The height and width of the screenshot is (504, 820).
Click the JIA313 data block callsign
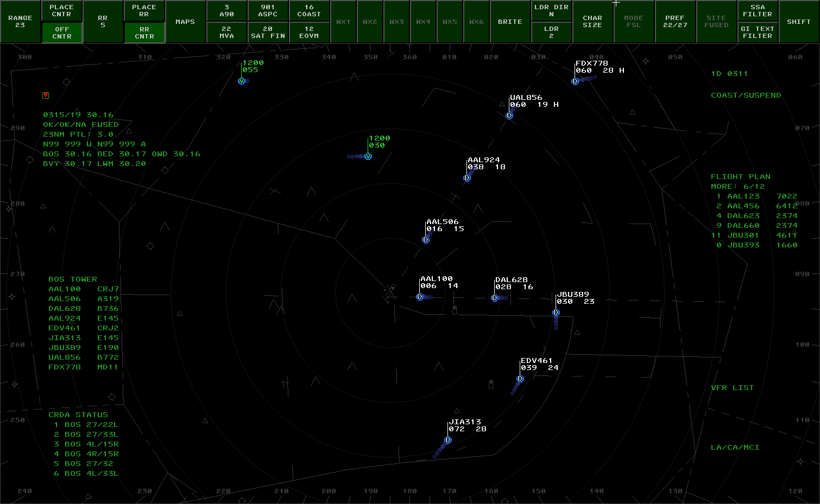coord(465,422)
